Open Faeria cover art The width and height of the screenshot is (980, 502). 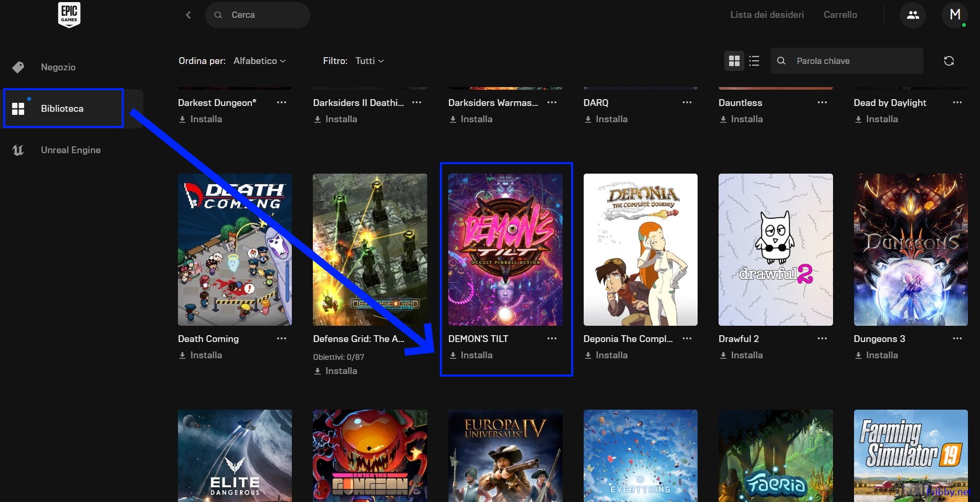(775, 456)
